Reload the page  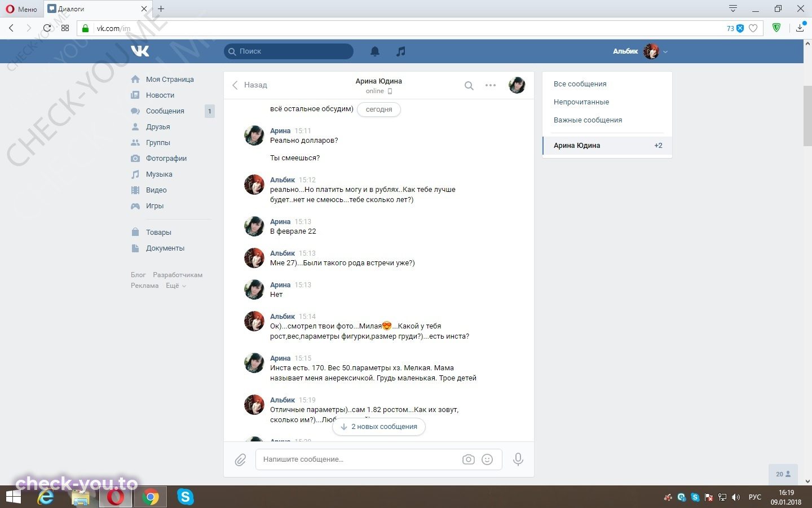coord(47,28)
